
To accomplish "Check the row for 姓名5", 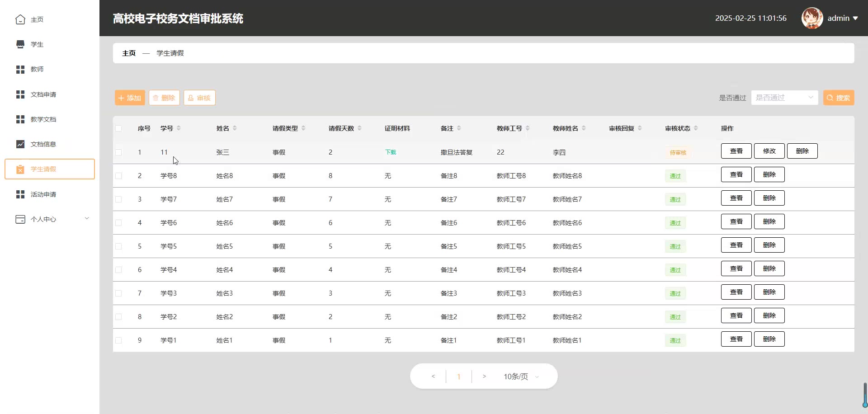I will tap(118, 246).
